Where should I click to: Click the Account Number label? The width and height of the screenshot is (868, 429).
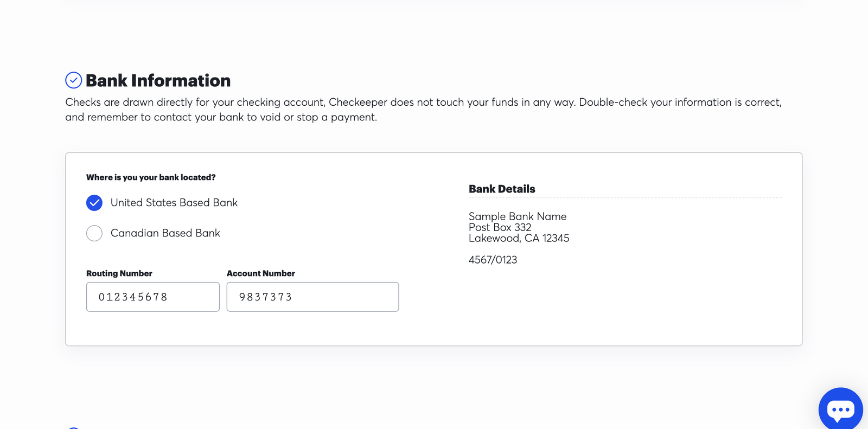click(x=261, y=273)
